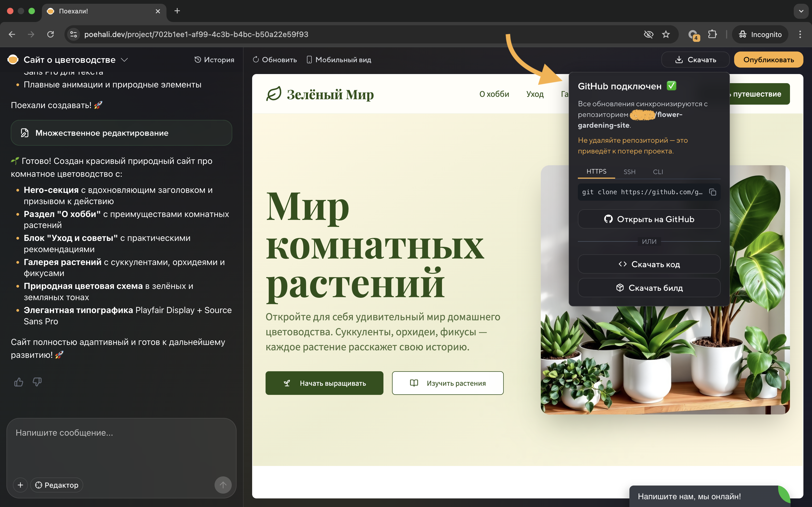The width and height of the screenshot is (812, 507).
Task: Open the tab search chevron at top right
Action: pyautogui.click(x=801, y=11)
